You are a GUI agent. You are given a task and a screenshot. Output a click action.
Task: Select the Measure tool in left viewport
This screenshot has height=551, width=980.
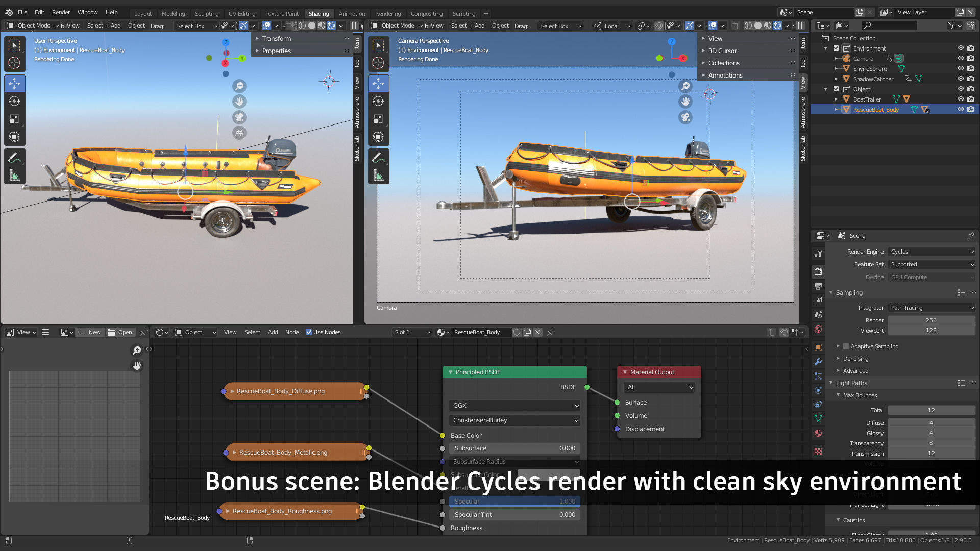[14, 176]
